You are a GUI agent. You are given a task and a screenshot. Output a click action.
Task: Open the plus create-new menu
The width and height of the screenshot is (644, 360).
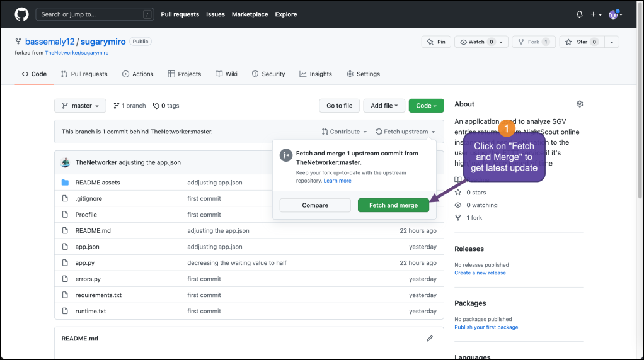tap(596, 14)
